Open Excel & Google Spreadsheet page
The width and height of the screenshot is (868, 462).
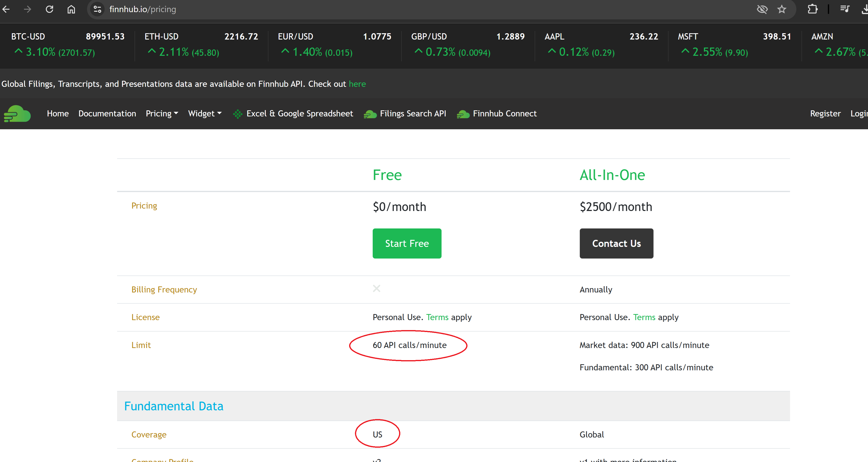(x=299, y=113)
